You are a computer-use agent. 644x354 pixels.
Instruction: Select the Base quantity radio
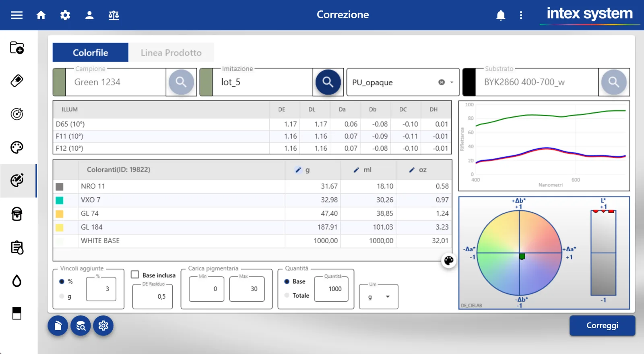pyautogui.click(x=287, y=282)
